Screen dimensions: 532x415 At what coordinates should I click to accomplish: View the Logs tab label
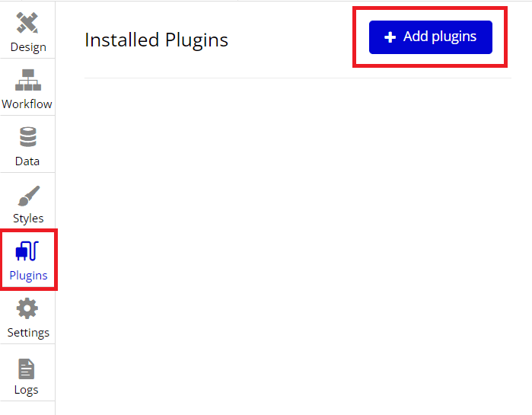(26, 390)
